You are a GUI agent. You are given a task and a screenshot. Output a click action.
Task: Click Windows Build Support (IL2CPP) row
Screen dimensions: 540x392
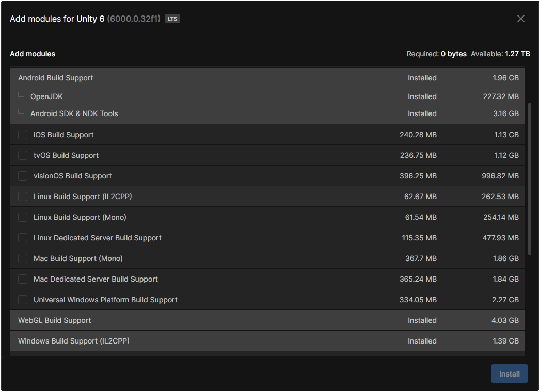(73, 341)
